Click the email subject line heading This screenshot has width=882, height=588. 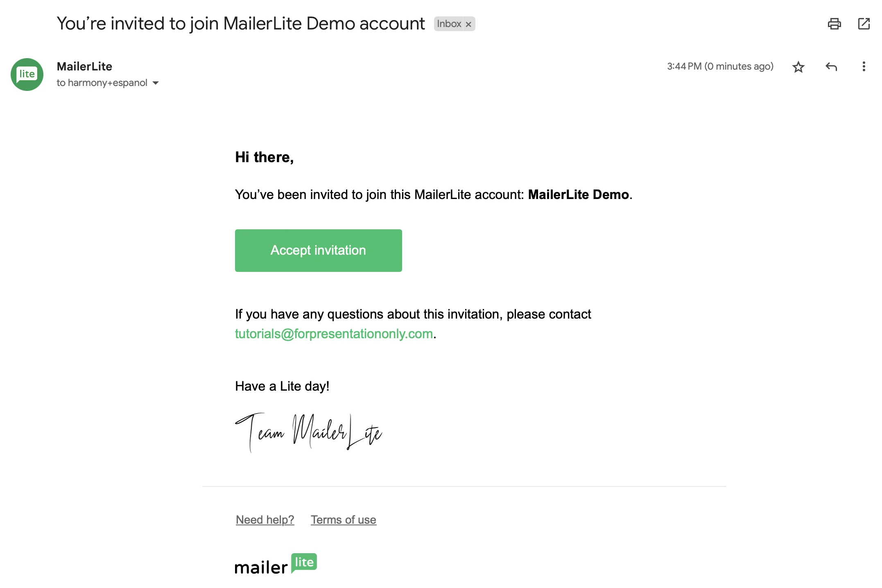(240, 24)
